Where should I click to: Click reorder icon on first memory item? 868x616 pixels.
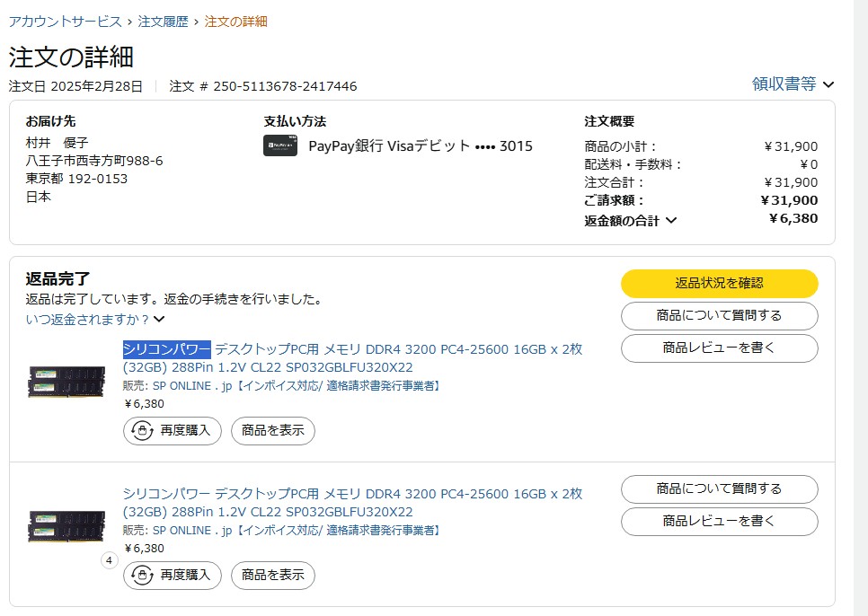pos(142,431)
